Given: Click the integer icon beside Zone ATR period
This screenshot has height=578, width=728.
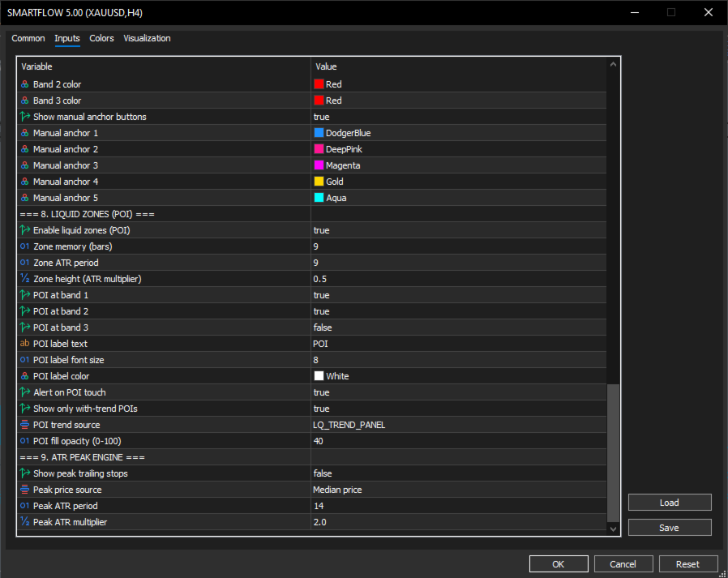Looking at the screenshot, I should 24,263.
